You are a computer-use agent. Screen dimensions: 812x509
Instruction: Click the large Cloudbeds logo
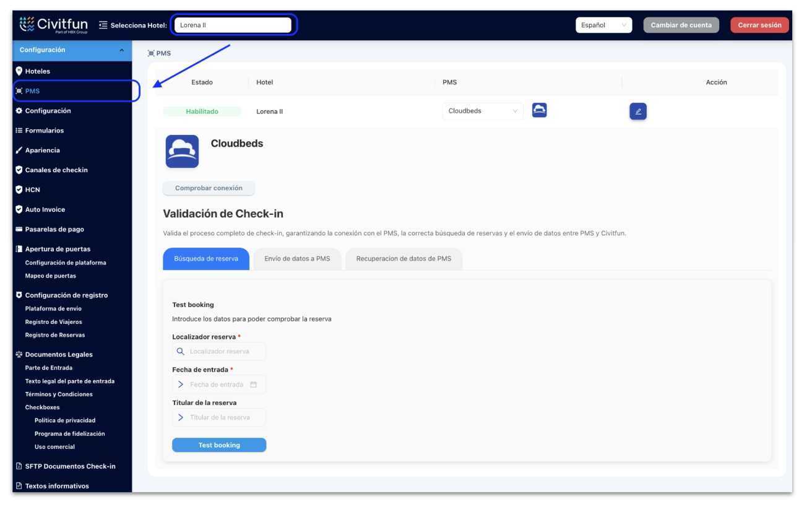182,151
